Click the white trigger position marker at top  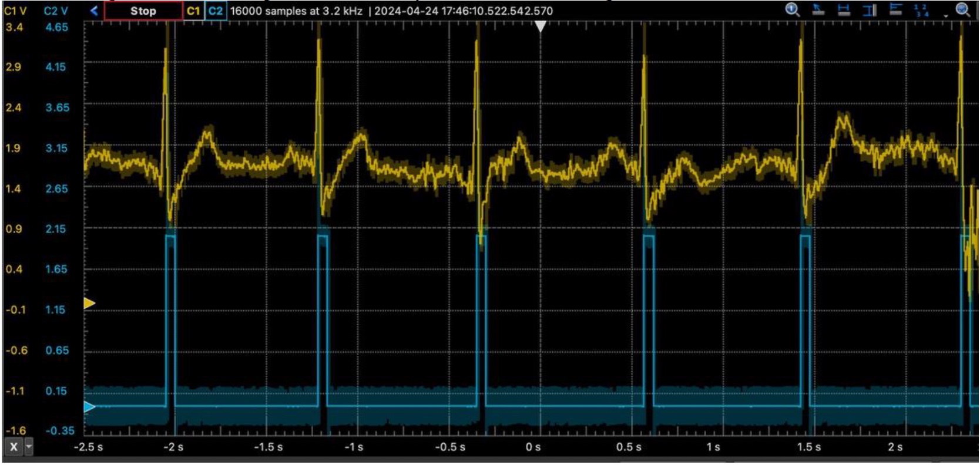pos(540,26)
